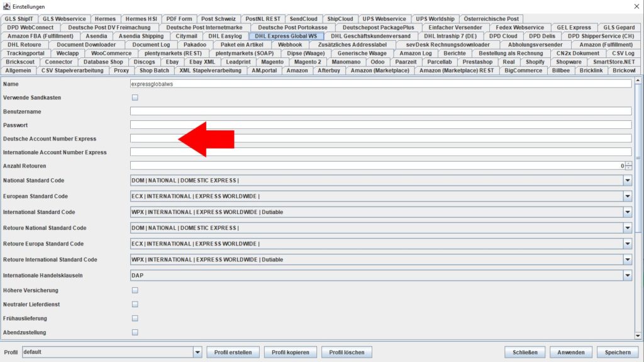Open the BigCommerce tab

click(x=523, y=71)
